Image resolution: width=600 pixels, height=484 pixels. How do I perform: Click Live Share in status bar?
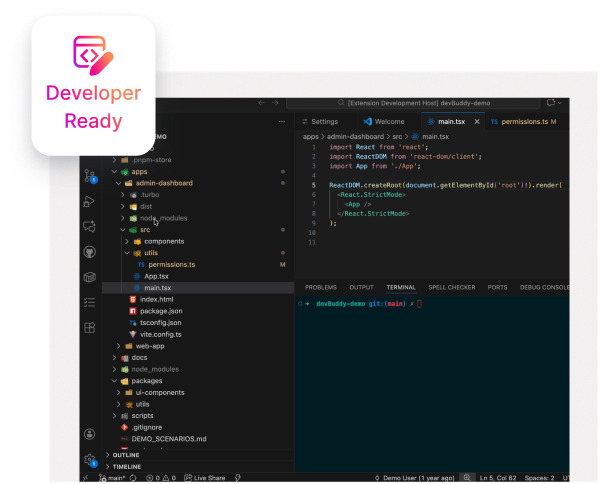point(205,478)
